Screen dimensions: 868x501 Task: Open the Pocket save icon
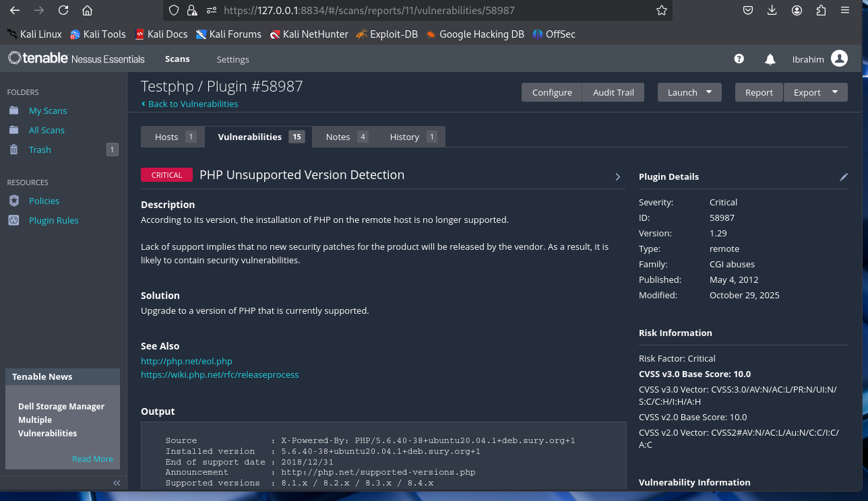(748, 10)
